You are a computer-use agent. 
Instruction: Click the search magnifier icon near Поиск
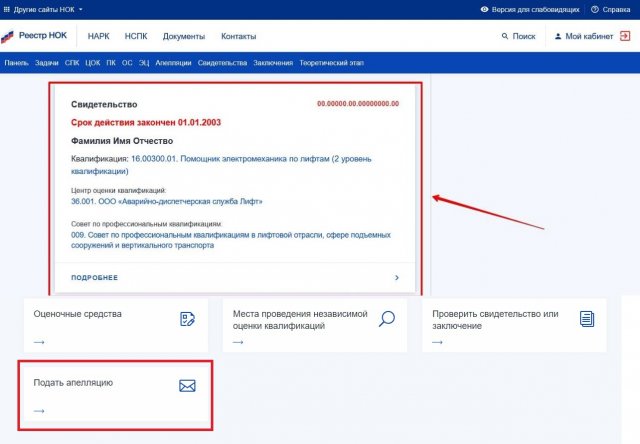click(505, 36)
